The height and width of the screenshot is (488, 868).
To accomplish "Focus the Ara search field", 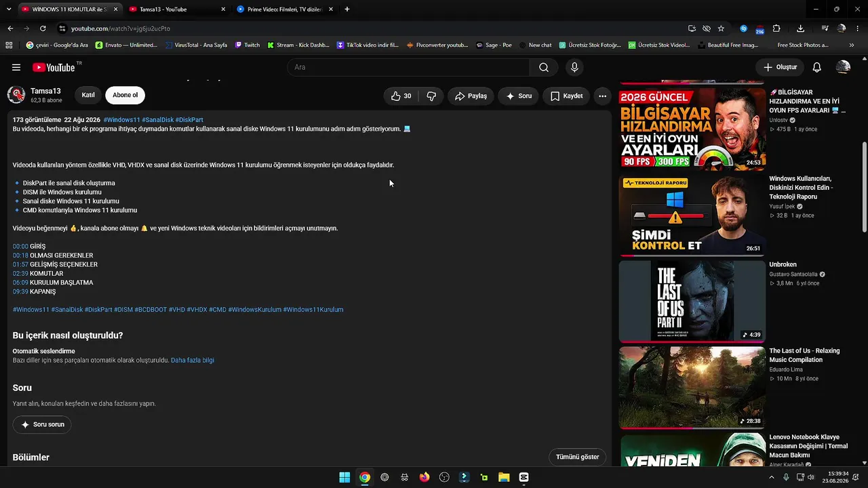I will coord(408,67).
